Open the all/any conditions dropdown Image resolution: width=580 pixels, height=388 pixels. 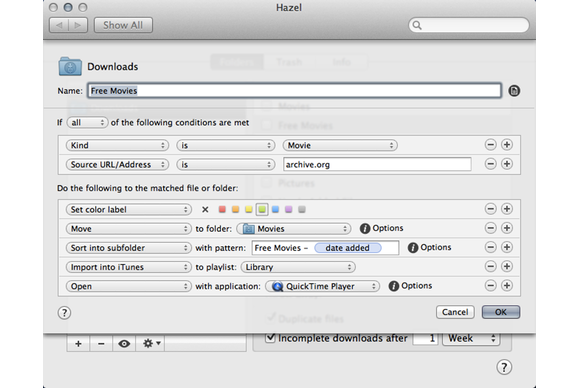(x=87, y=123)
